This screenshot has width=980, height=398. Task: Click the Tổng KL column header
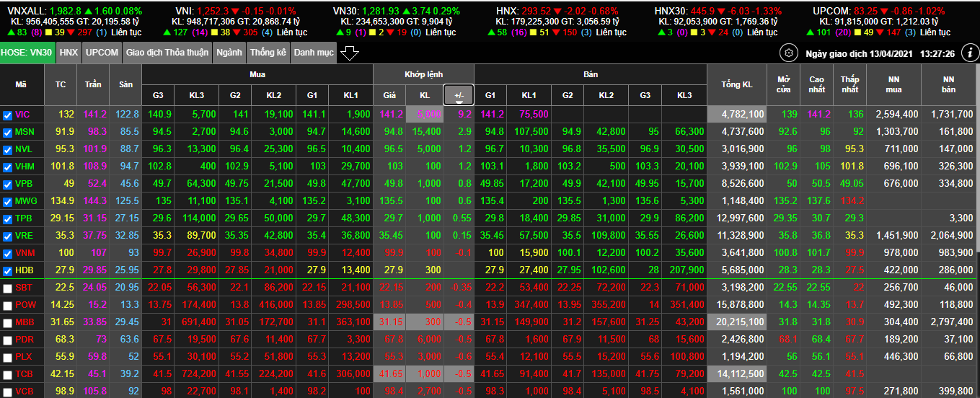pyautogui.click(x=736, y=85)
